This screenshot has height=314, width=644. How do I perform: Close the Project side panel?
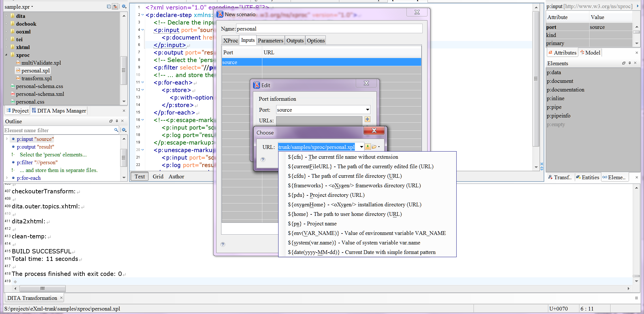(x=124, y=111)
